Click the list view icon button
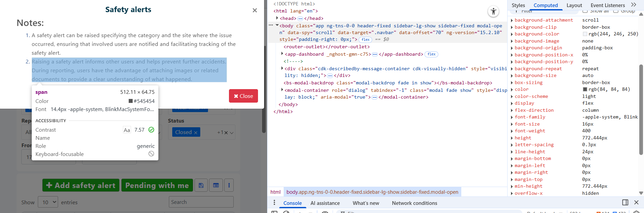This screenshot has width=644, height=213. 216,185
